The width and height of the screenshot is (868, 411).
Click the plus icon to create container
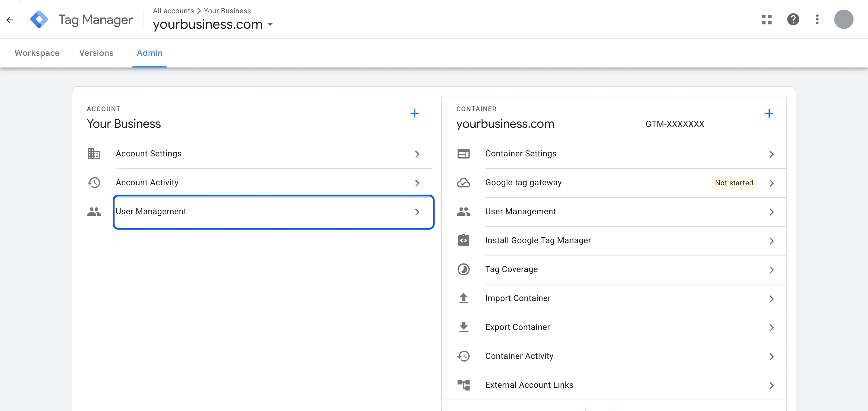tap(769, 113)
